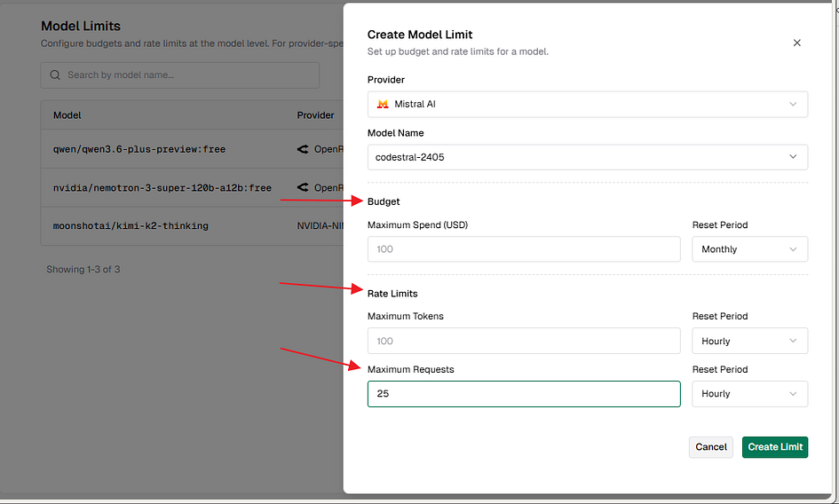
Task: Click the Model column header
Action: point(67,115)
